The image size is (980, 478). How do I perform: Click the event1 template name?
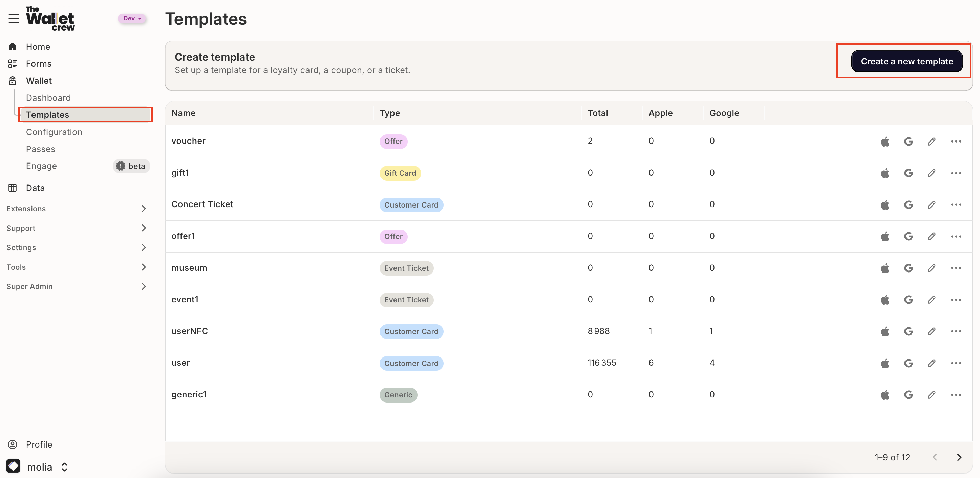click(x=185, y=299)
